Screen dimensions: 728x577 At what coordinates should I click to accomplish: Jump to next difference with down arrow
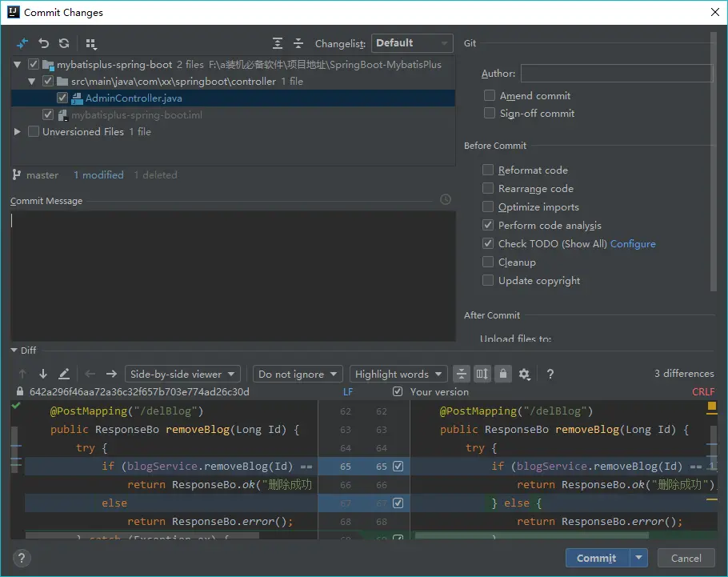[x=43, y=374]
